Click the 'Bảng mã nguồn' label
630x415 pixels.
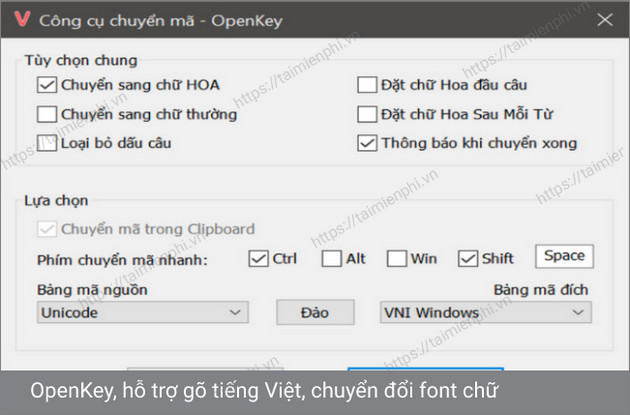92,289
